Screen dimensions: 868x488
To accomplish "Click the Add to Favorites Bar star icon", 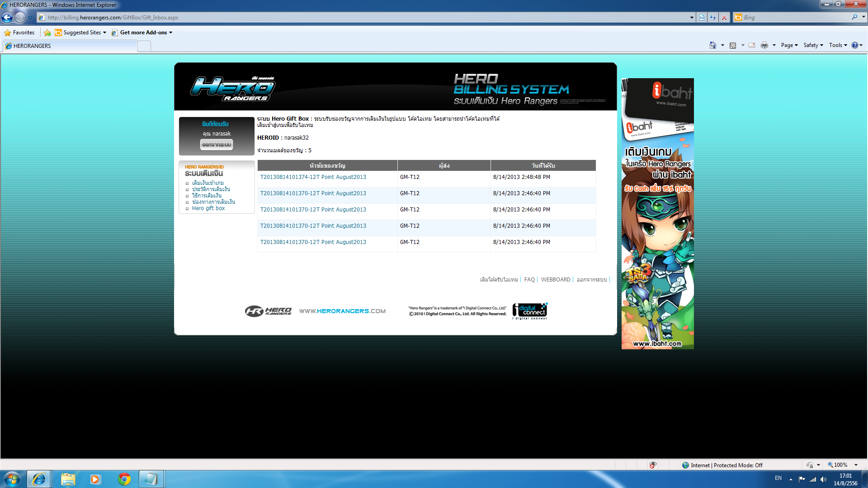I will 47,33.
